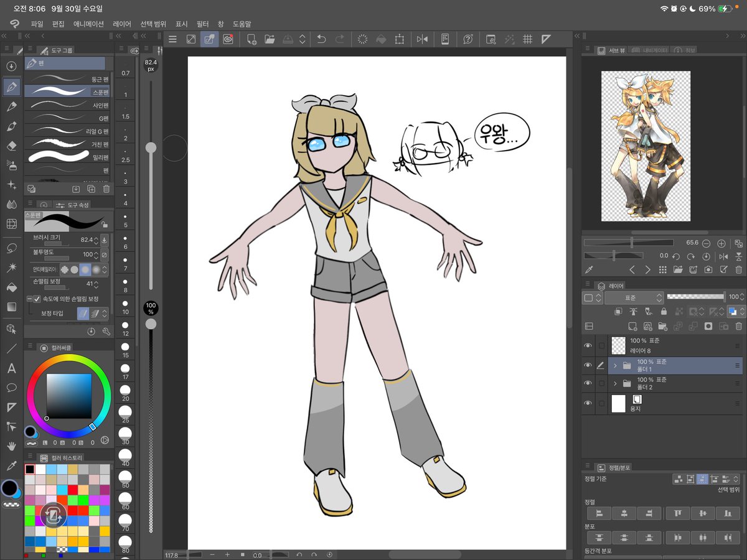This screenshot has width=747, height=560.
Task: Toggle the grid icon in command bar
Action: click(527, 39)
